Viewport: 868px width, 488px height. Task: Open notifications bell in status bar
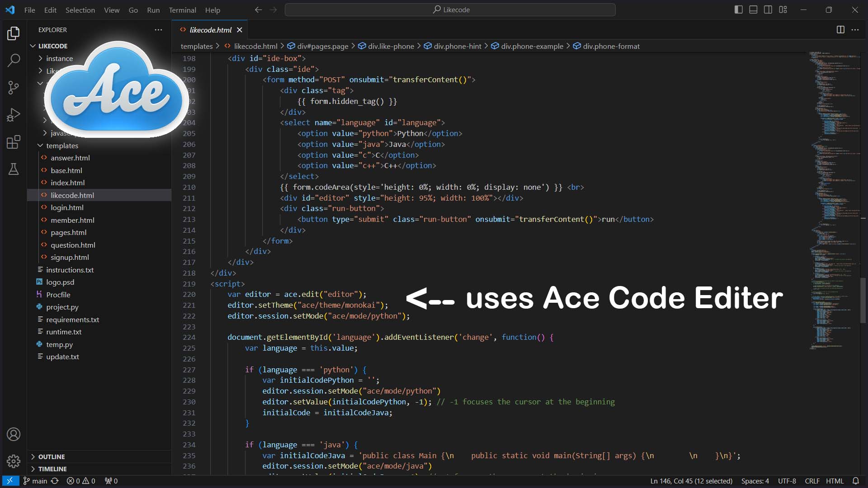coord(856,481)
